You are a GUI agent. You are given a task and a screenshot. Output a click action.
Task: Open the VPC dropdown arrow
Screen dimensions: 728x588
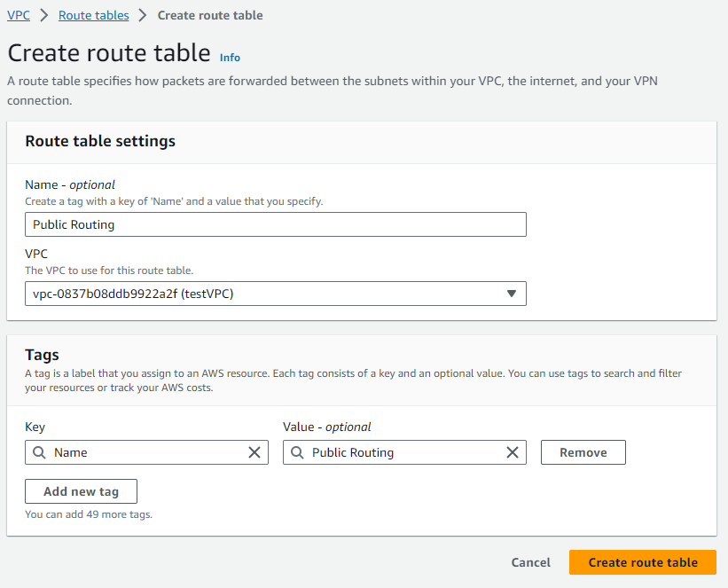tap(511, 294)
